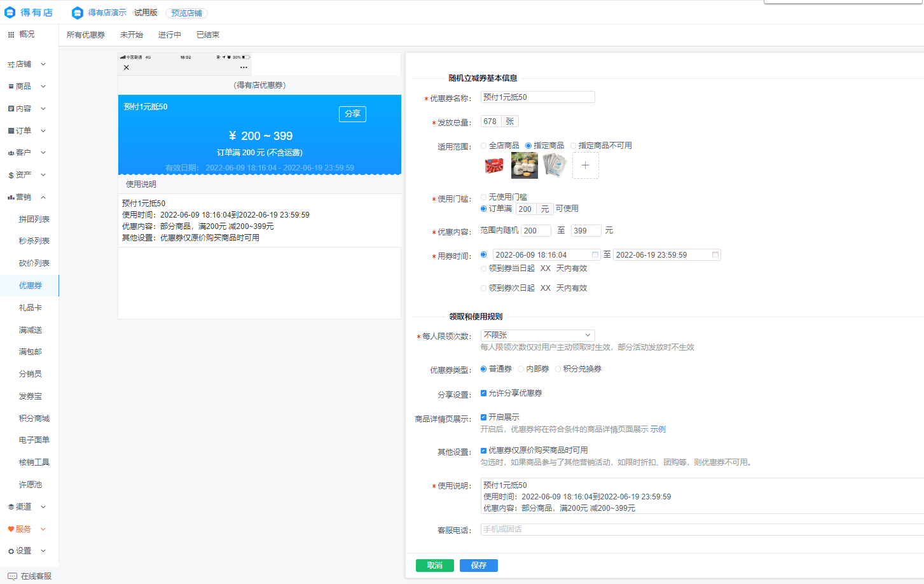Viewport: 924px width, 584px height.
Task: Select 全店商品 radio option
Action: point(484,146)
